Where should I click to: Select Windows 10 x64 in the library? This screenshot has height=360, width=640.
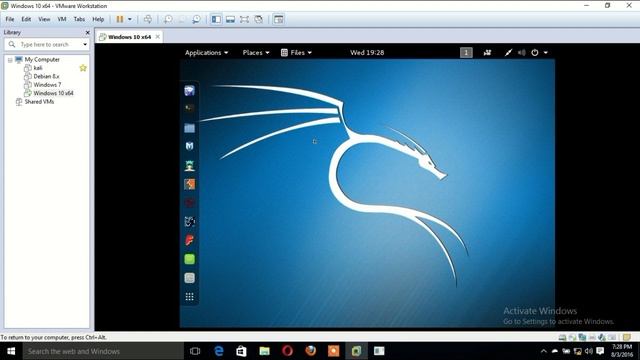(x=53, y=93)
